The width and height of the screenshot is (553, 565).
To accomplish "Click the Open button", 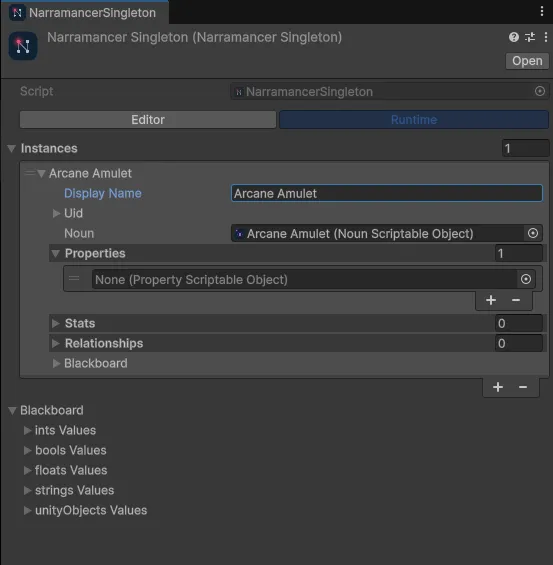I will click(527, 61).
